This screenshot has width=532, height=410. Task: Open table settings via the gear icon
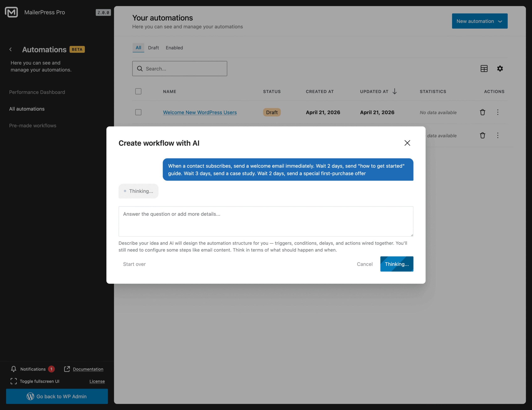click(x=500, y=68)
